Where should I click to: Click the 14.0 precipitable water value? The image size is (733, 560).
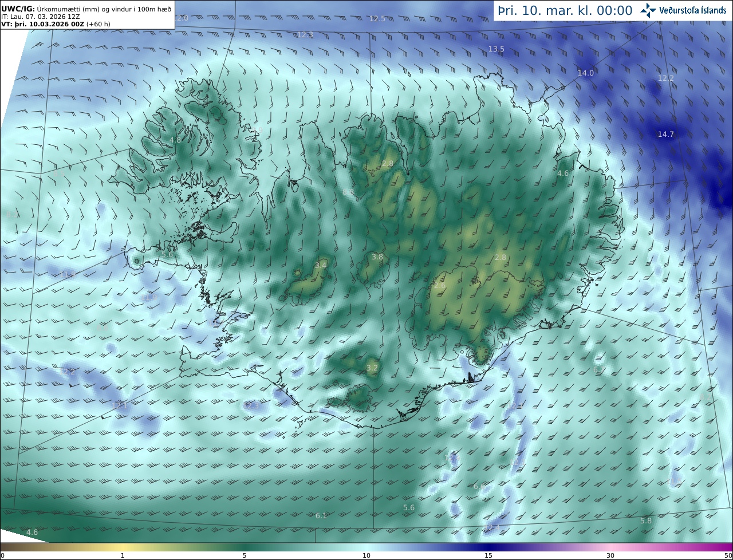[585, 73]
